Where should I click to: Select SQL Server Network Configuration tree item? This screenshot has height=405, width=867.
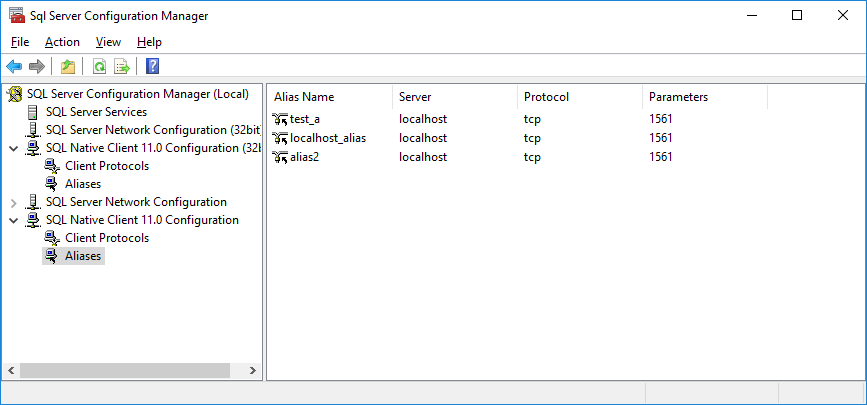(136, 202)
